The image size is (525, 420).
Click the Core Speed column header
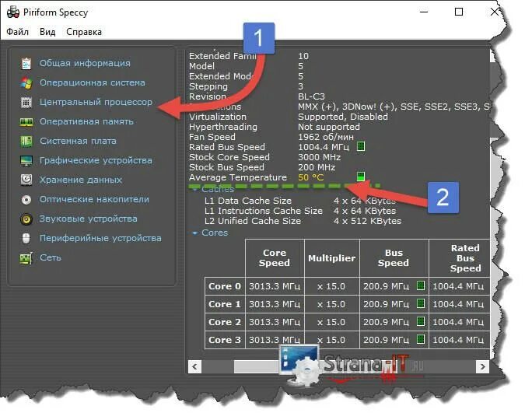pyautogui.click(x=275, y=258)
